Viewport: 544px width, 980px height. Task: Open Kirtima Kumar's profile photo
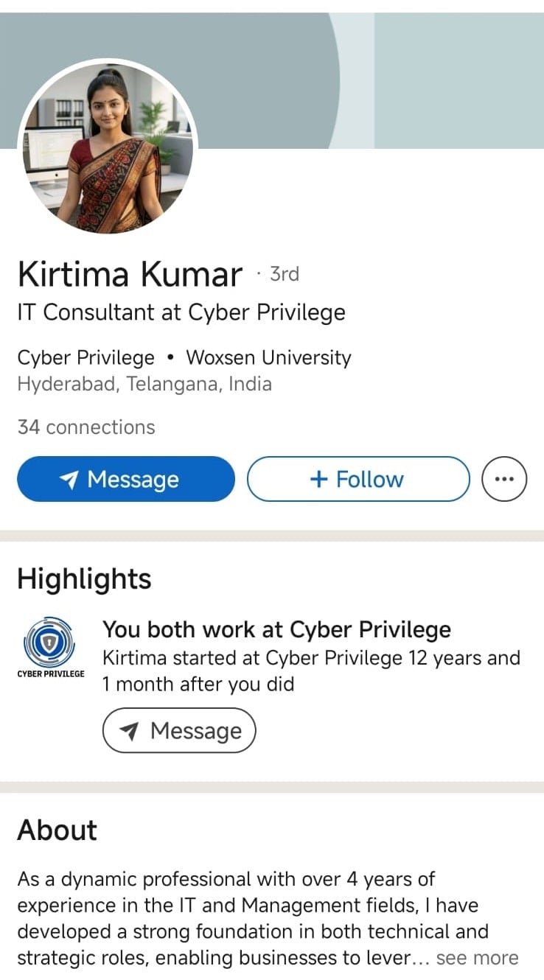[x=108, y=146]
